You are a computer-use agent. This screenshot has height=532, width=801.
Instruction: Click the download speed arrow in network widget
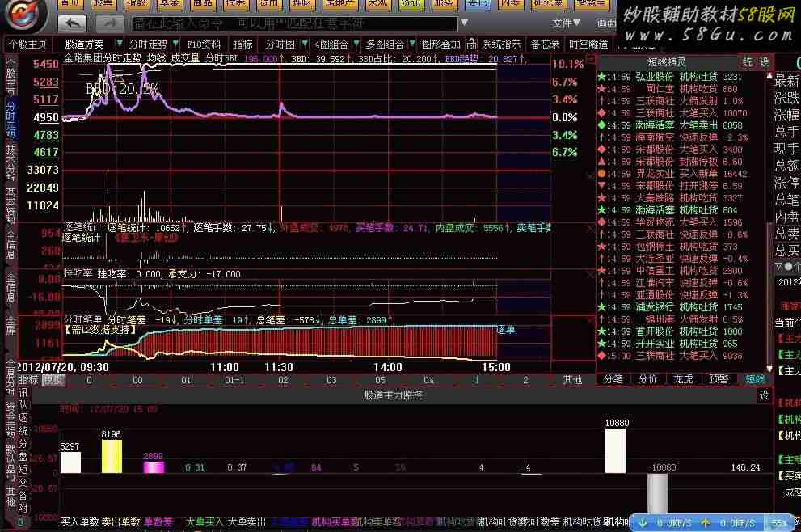point(643,523)
